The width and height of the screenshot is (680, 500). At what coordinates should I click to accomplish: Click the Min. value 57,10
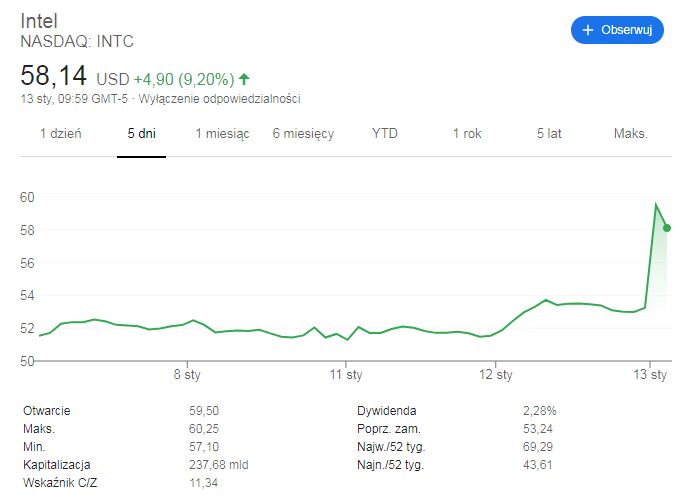(x=204, y=447)
